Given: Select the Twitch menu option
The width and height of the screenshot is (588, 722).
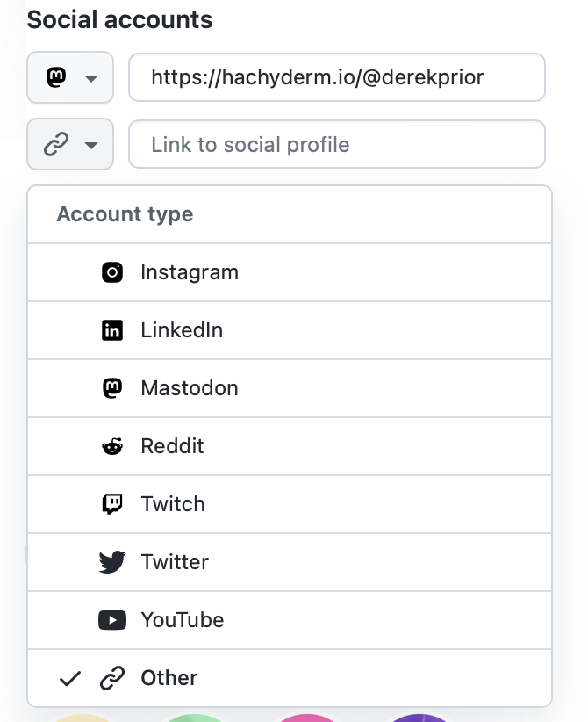Looking at the screenshot, I should point(290,504).
